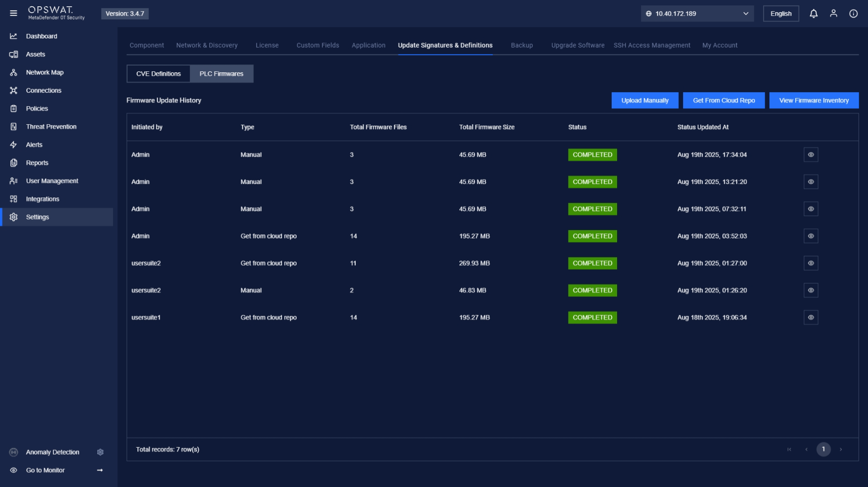
Task: Click the Status Updated At column header
Action: click(703, 127)
